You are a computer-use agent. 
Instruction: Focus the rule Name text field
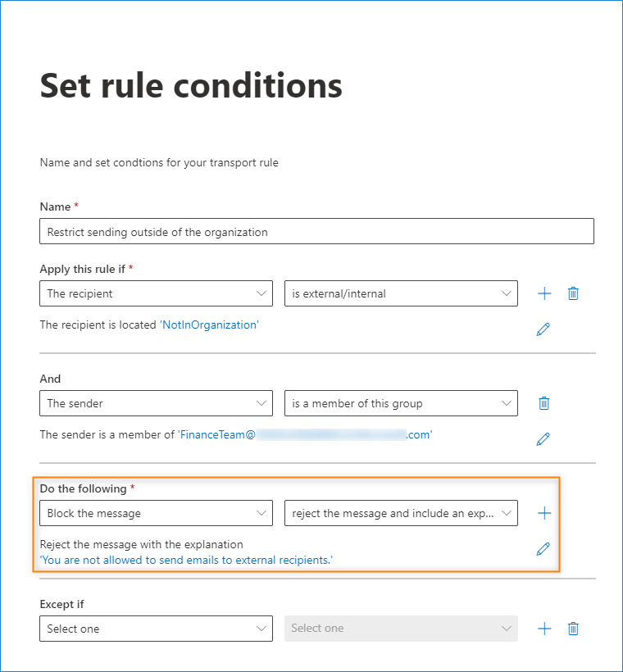pos(316,231)
